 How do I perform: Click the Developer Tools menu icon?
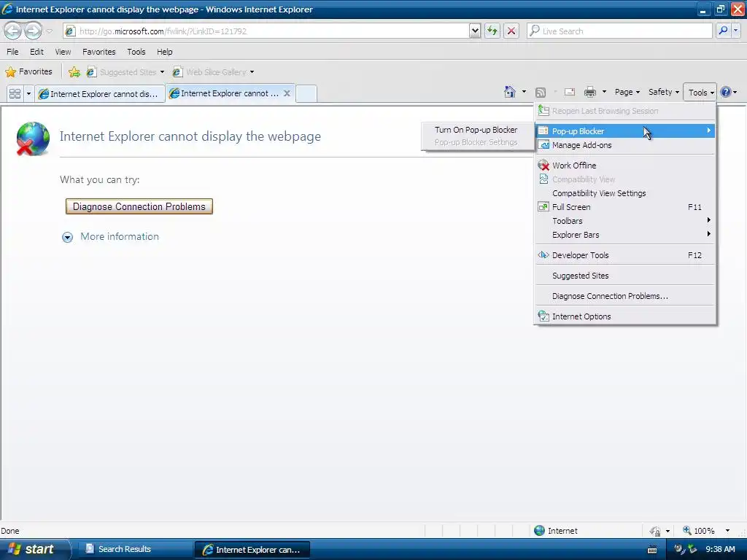[x=543, y=254]
